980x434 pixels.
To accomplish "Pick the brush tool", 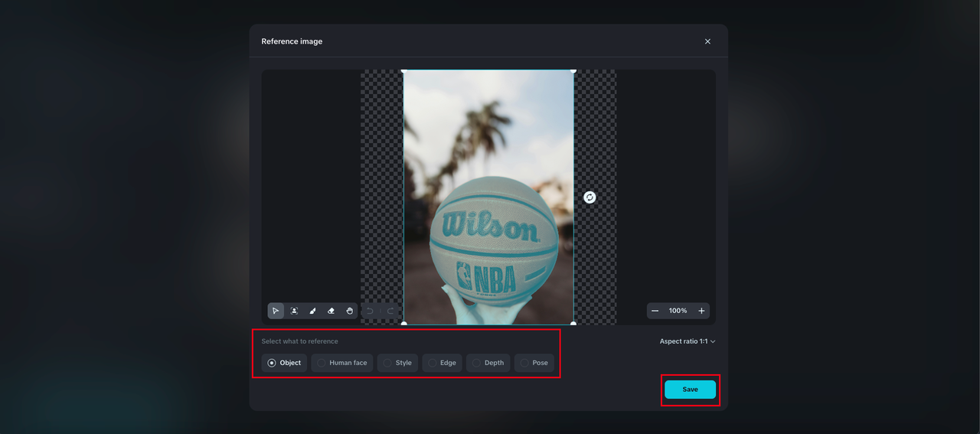I will point(312,311).
